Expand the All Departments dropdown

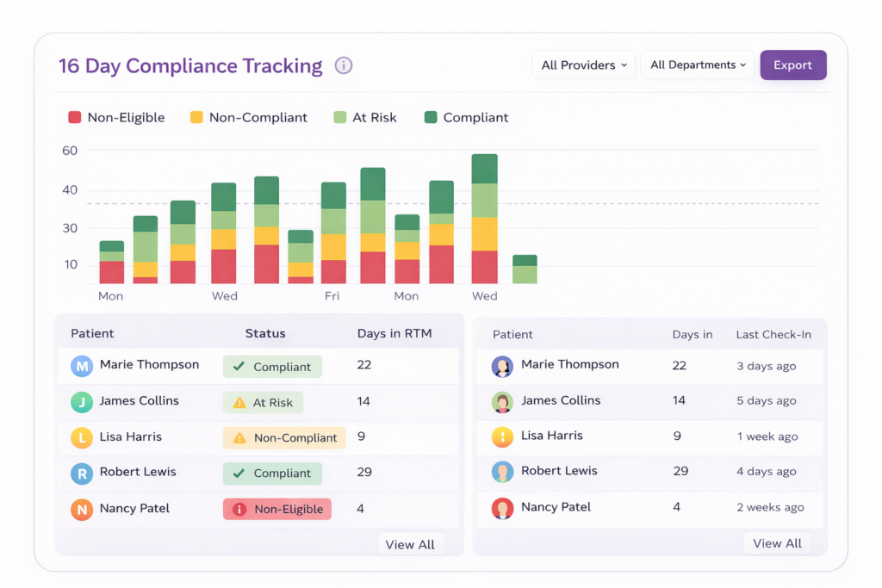coord(697,65)
